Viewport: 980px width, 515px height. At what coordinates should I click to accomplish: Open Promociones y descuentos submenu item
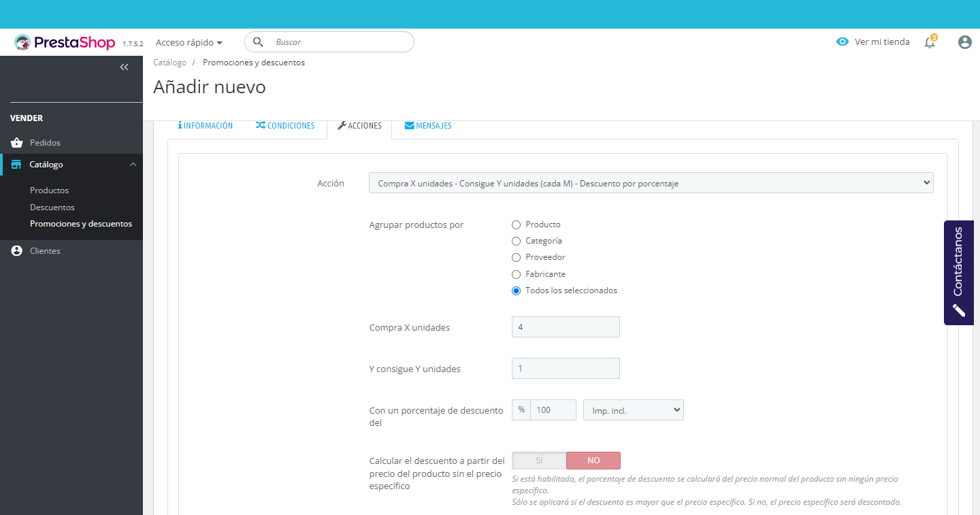click(81, 224)
